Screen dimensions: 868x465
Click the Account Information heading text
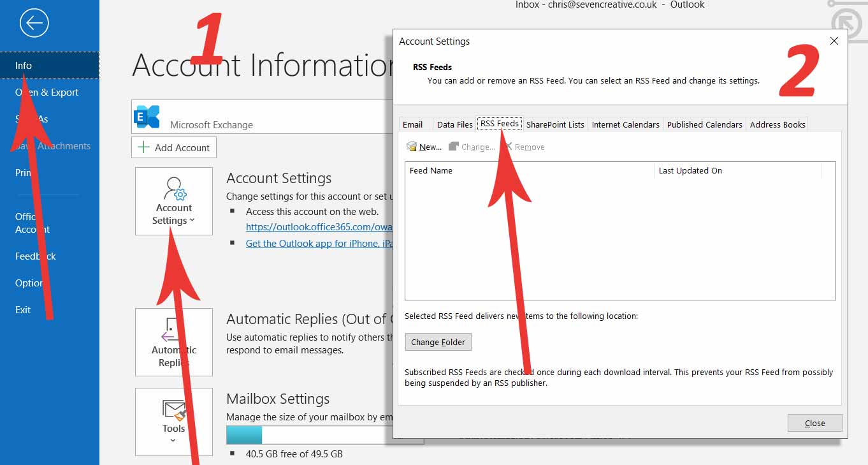tap(263, 65)
